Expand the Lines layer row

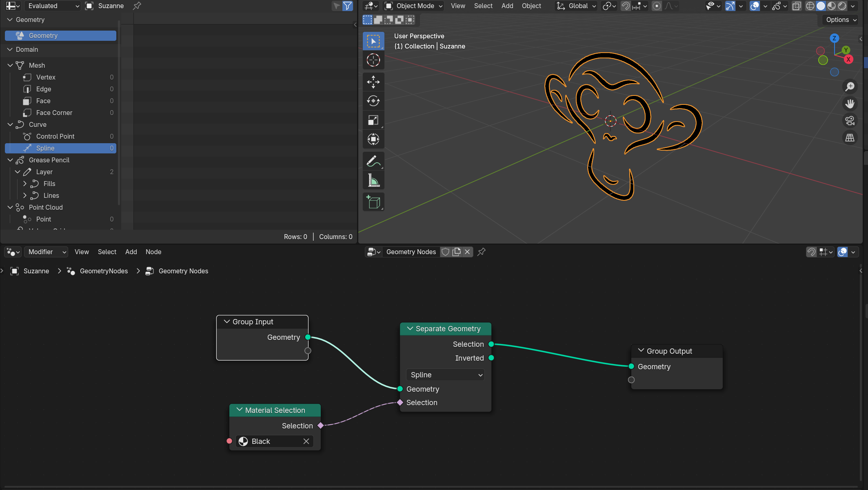coord(25,195)
